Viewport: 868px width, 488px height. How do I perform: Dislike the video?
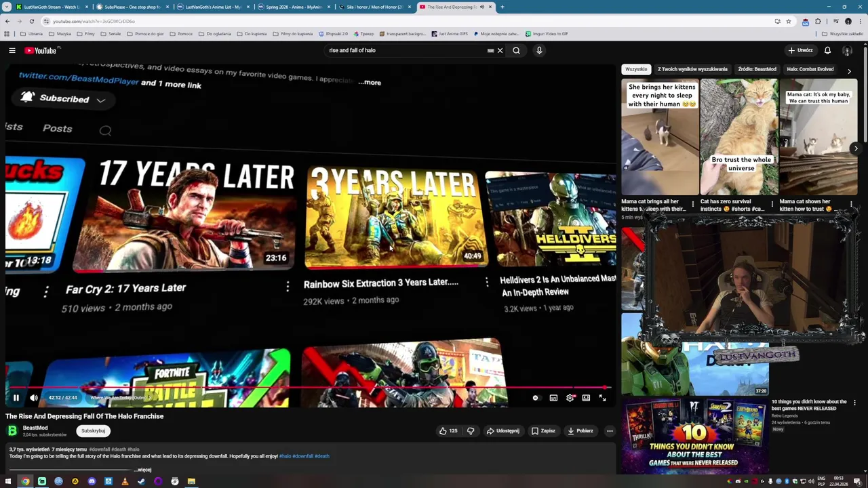(x=471, y=430)
